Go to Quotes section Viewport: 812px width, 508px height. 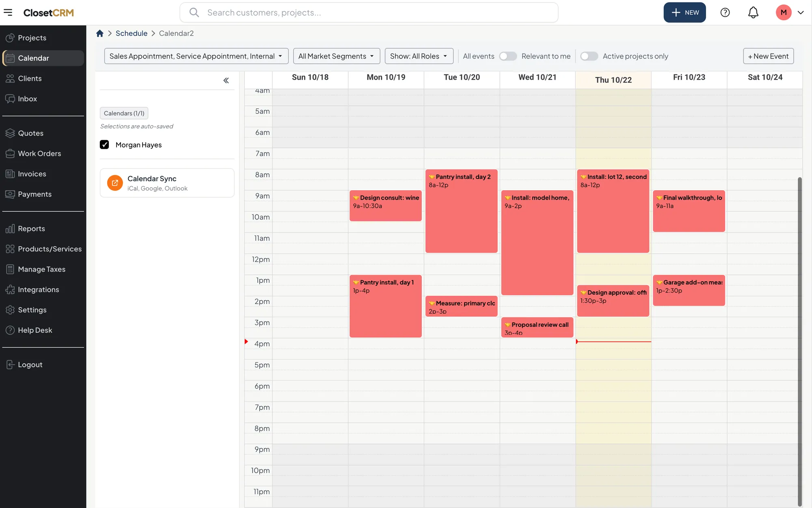coord(43,133)
